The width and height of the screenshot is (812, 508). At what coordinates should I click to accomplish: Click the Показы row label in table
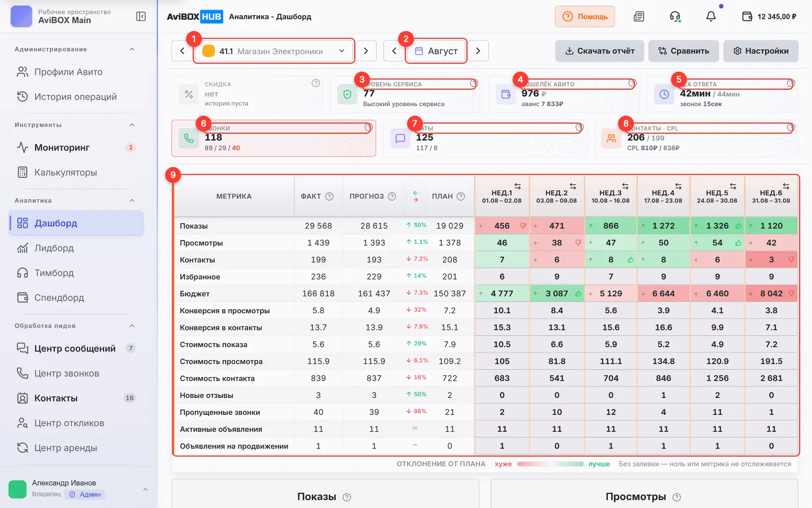(x=193, y=226)
